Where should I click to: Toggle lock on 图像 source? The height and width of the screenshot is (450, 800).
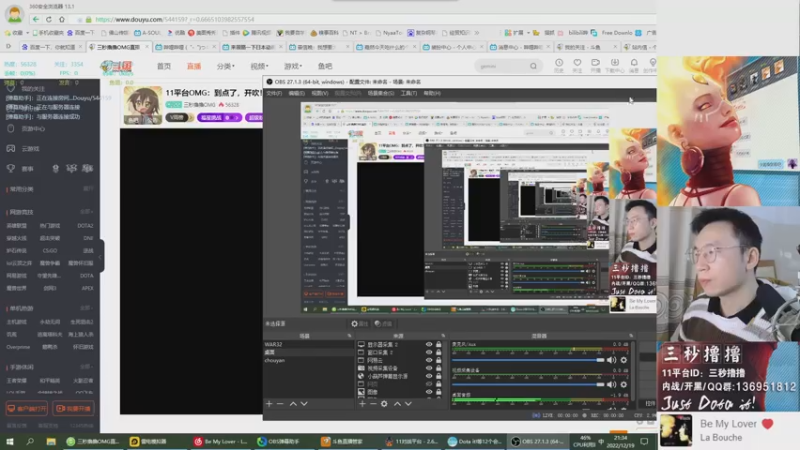point(438,392)
